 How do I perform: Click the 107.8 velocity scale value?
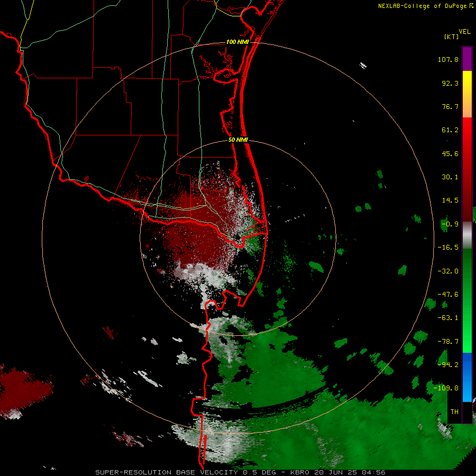(x=448, y=59)
